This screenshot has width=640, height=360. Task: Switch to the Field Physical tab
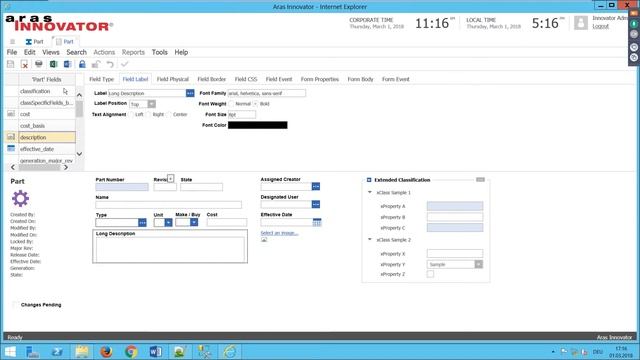pyautogui.click(x=173, y=79)
